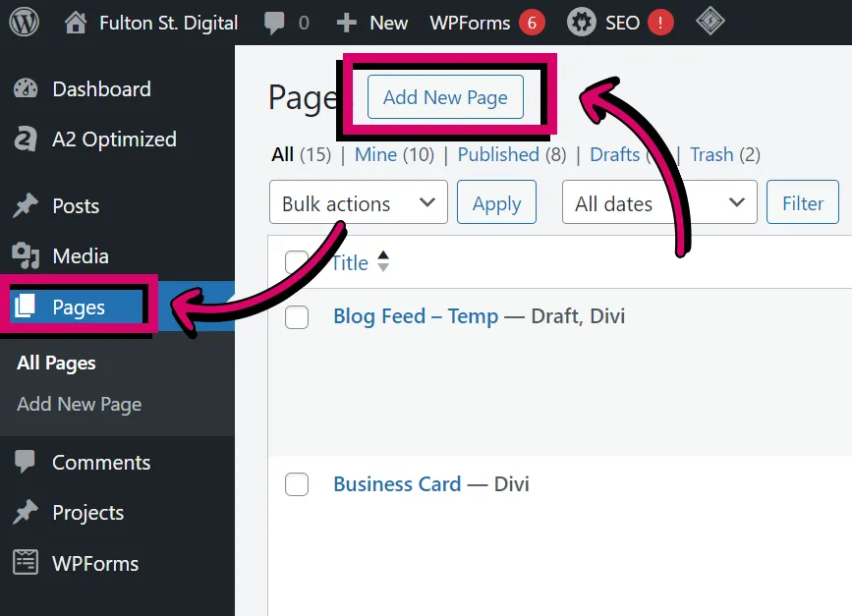
Task: Check the Blog Feed – Temp page checkbox
Action: tap(297, 316)
